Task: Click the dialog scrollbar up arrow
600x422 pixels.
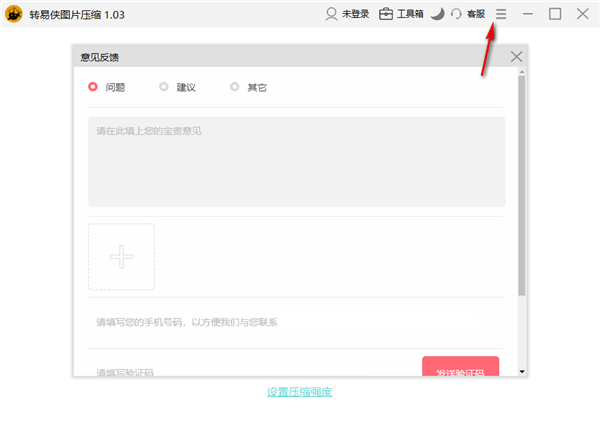Action: coord(522,72)
